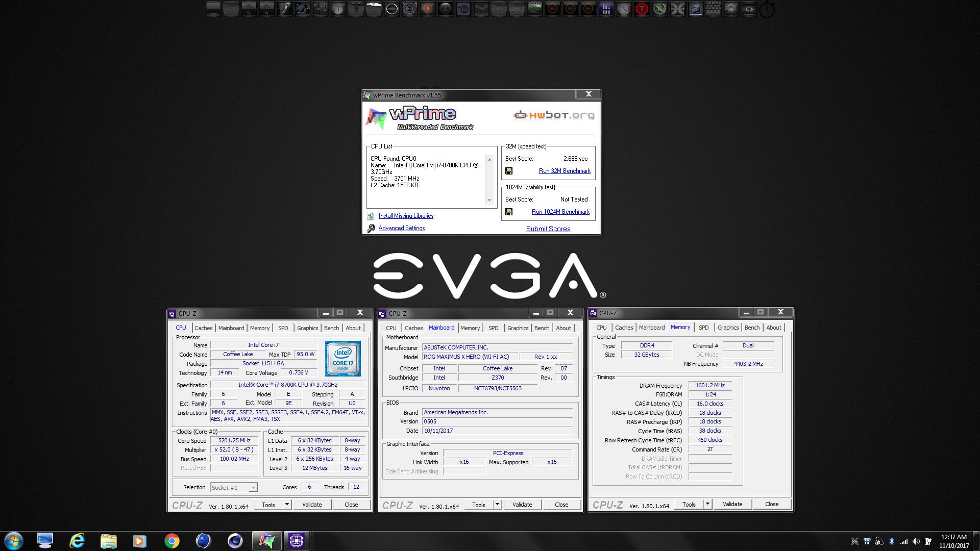The image size is (980, 551).
Task: Click the 32M score save floppy icon
Action: pyautogui.click(x=509, y=171)
